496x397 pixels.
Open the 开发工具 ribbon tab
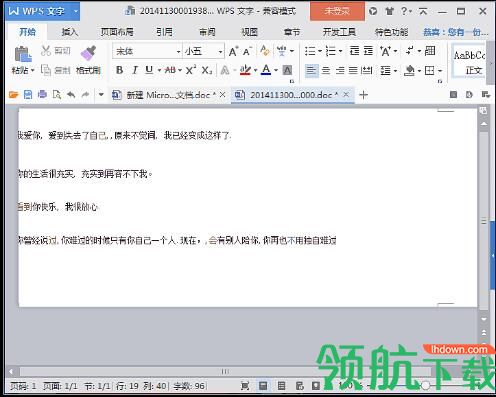tap(339, 32)
